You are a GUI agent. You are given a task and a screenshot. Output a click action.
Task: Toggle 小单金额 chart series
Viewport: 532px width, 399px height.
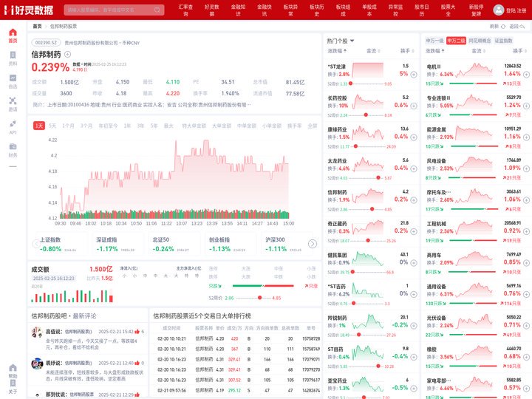[271, 126]
